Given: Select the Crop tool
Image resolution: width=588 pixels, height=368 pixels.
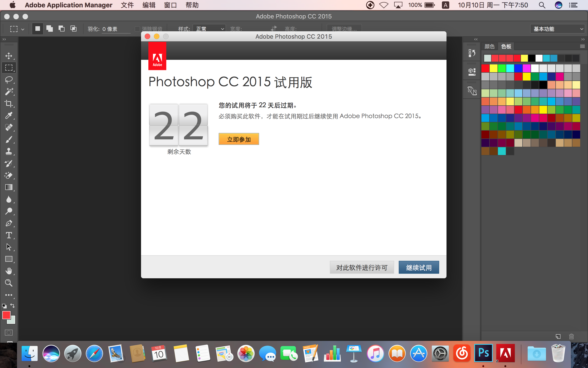Looking at the screenshot, I should coord(9,103).
